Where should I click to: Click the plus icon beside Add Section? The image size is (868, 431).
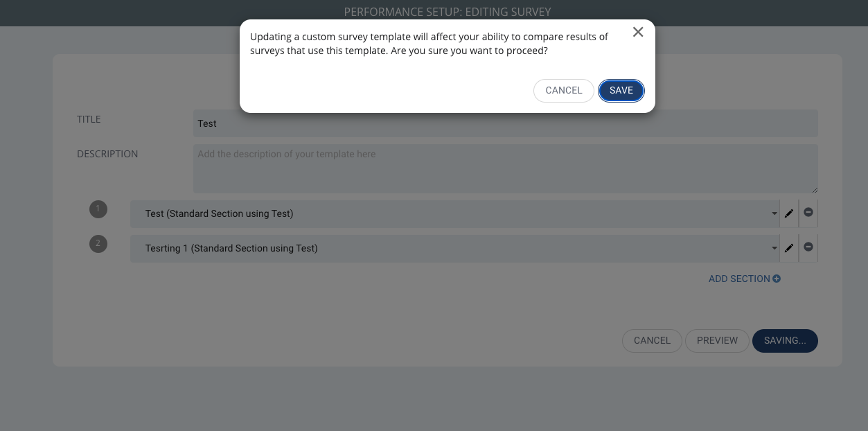777,279
